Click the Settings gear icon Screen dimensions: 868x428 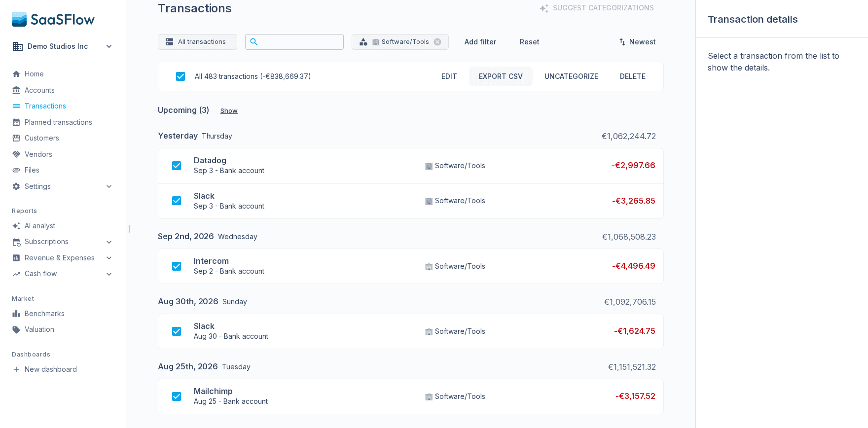16,186
